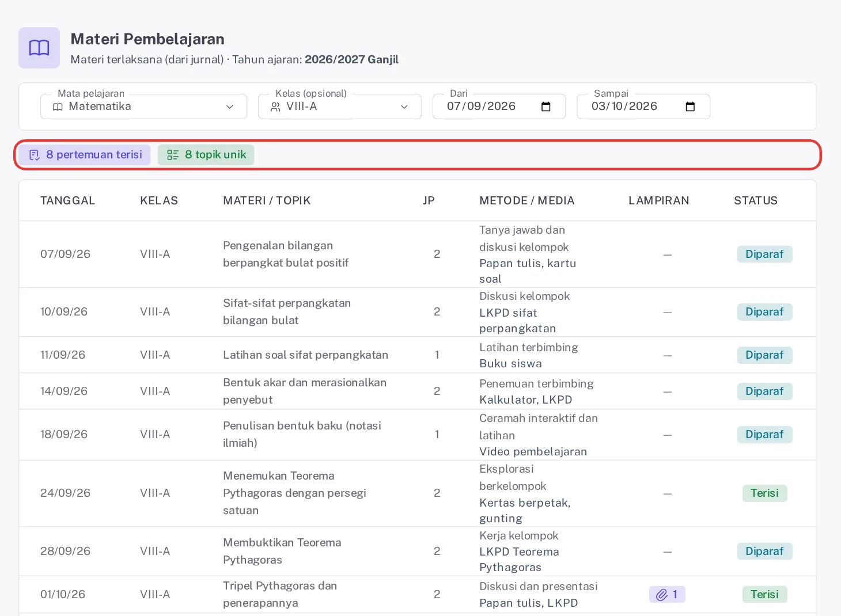Click the Buku siswa media text

(x=510, y=363)
